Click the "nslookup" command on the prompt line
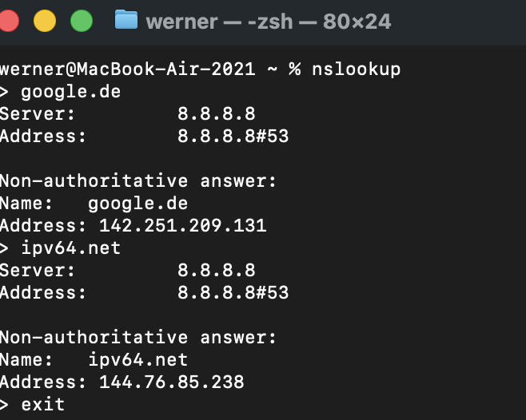This screenshot has width=526, height=420. [356, 69]
